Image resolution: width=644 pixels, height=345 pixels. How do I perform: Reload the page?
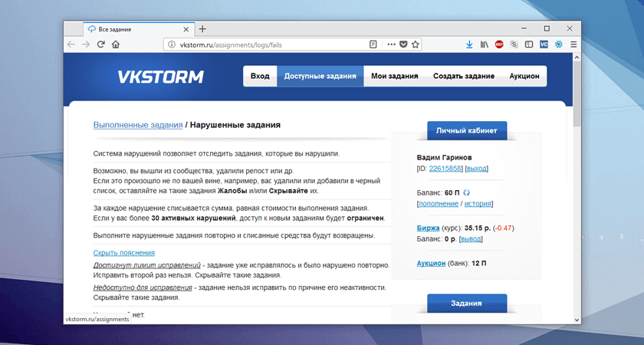(x=100, y=44)
